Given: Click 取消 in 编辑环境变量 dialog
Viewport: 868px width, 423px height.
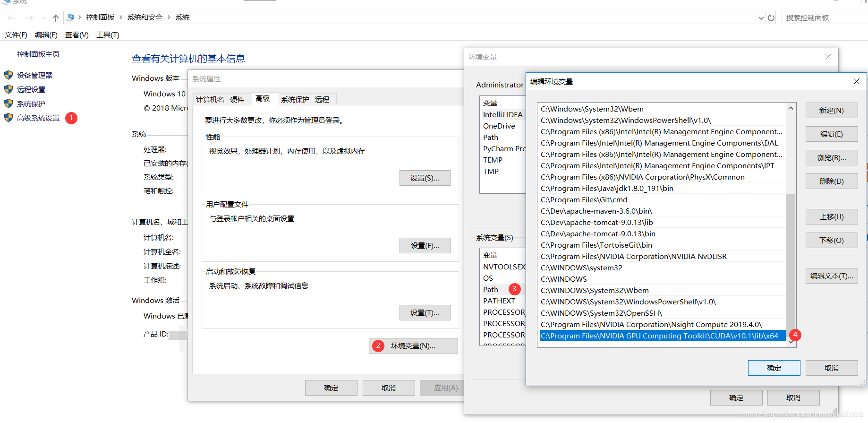Looking at the screenshot, I should tap(832, 368).
